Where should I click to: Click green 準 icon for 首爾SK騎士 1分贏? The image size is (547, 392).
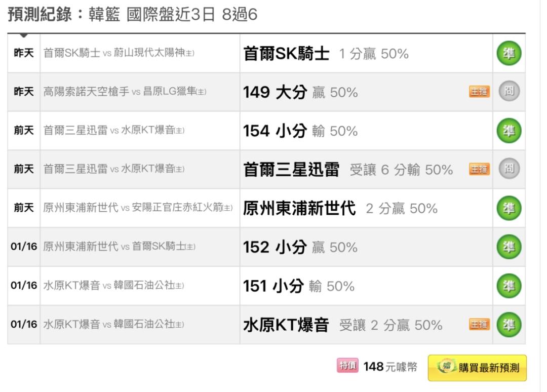click(x=509, y=53)
